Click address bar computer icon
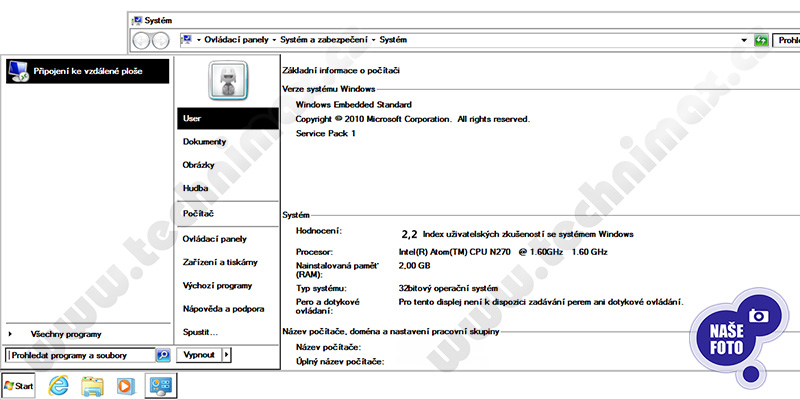Image resolution: width=800 pixels, height=400 pixels. pos(187,39)
